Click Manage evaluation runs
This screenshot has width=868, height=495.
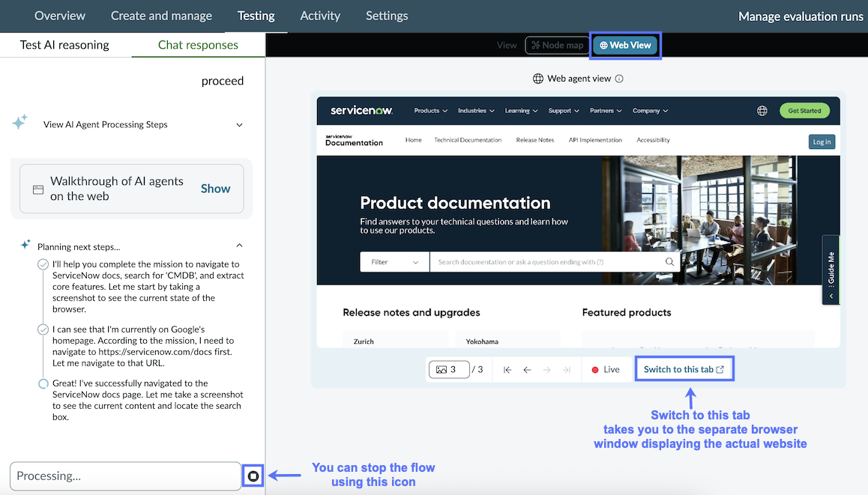pyautogui.click(x=801, y=16)
